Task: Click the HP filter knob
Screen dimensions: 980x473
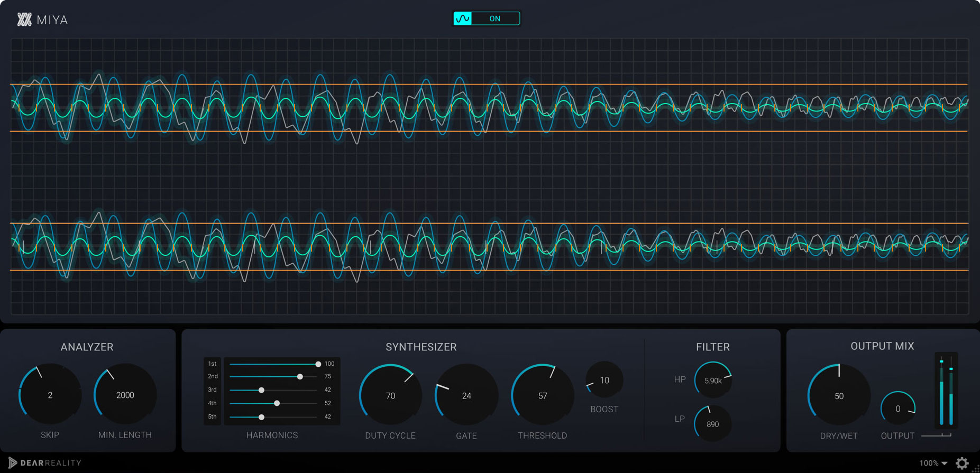Action: coord(713,380)
